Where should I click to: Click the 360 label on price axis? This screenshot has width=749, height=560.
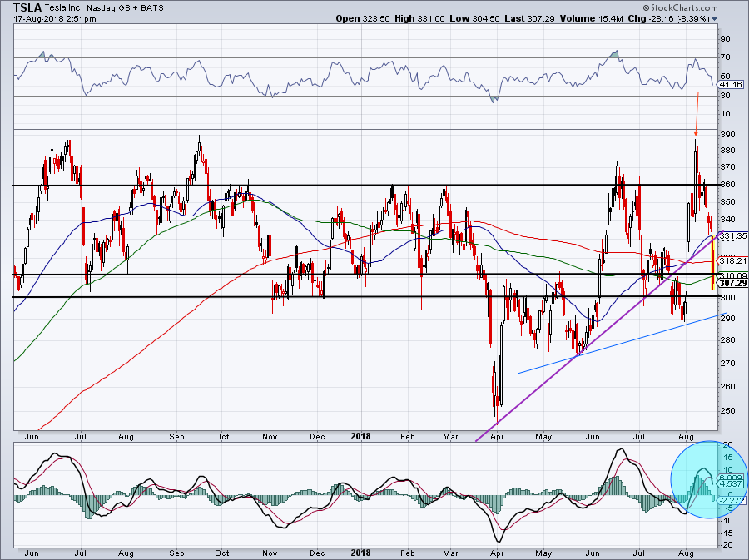tap(727, 185)
